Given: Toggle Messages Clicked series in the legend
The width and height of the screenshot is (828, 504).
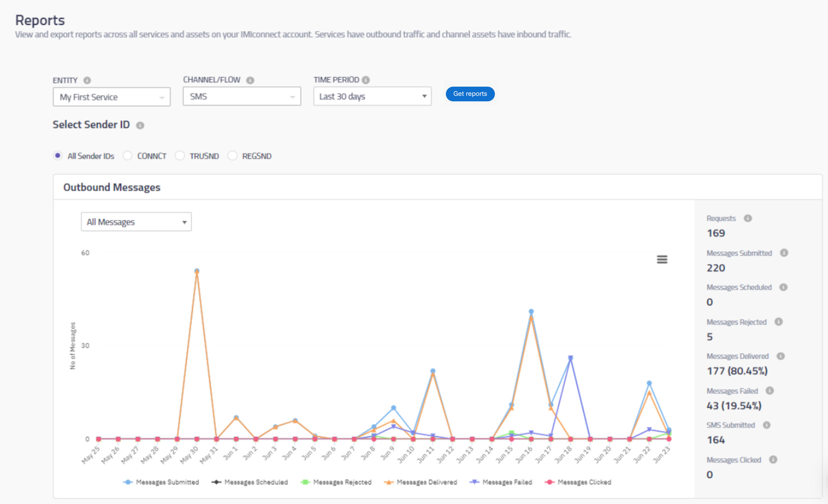Looking at the screenshot, I should tap(578, 482).
